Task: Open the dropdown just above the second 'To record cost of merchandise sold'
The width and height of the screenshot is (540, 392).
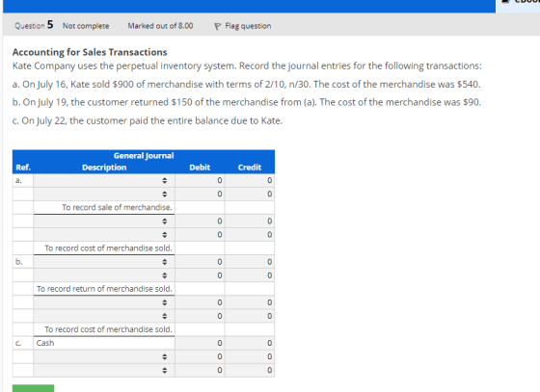Action: point(104,316)
